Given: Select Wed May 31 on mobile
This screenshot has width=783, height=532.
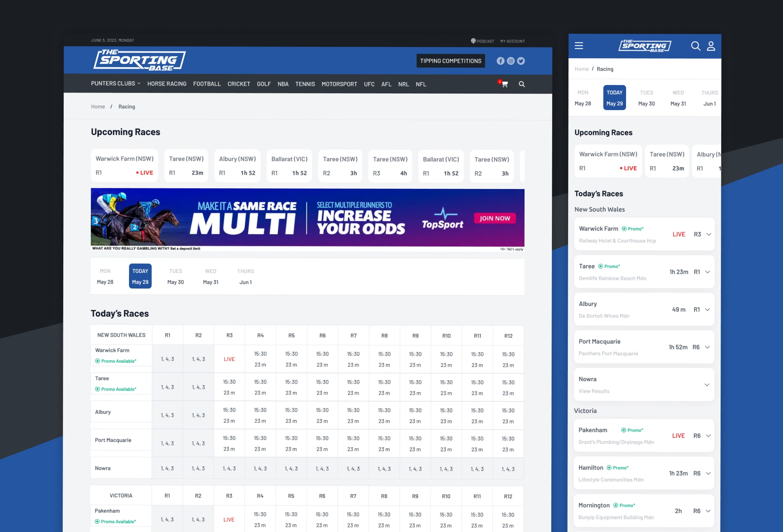Looking at the screenshot, I should pos(678,98).
